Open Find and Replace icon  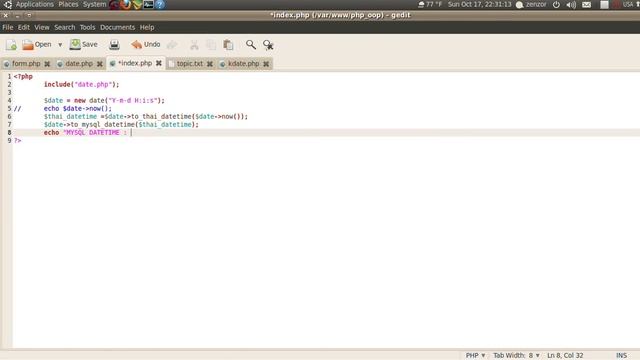click(x=268, y=45)
